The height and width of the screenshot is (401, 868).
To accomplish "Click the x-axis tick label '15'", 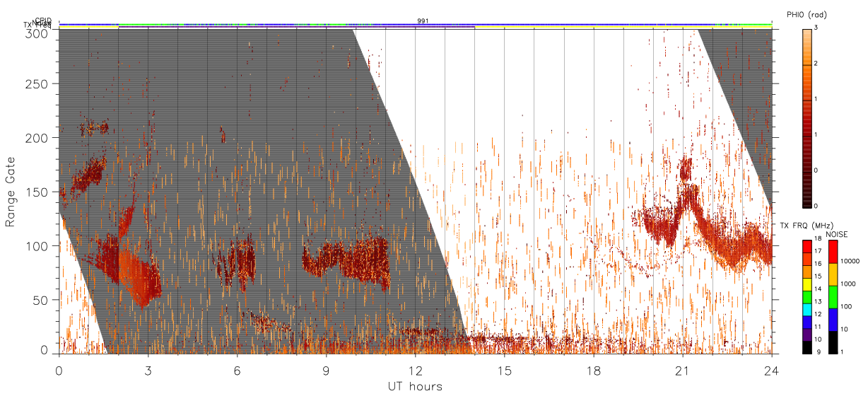I will 505,370.
